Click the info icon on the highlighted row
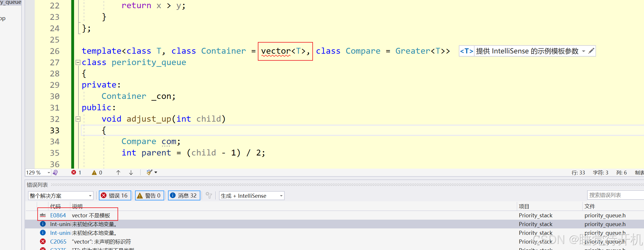The image size is (644, 250). pyautogui.click(x=43, y=224)
